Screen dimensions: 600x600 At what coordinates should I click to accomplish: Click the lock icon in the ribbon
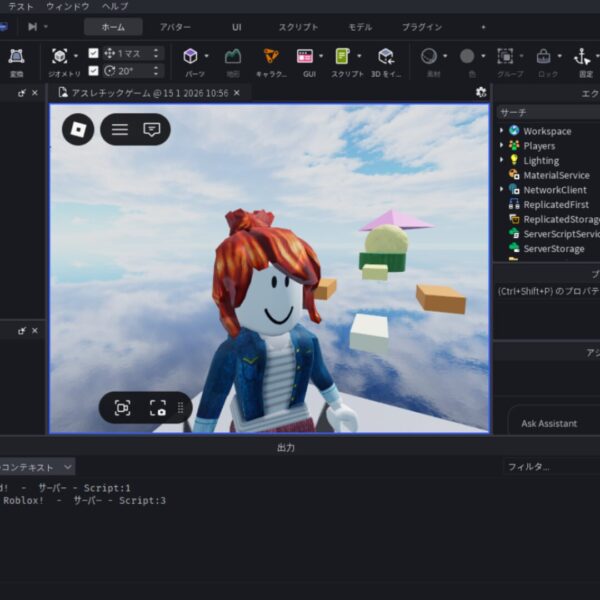click(x=543, y=56)
